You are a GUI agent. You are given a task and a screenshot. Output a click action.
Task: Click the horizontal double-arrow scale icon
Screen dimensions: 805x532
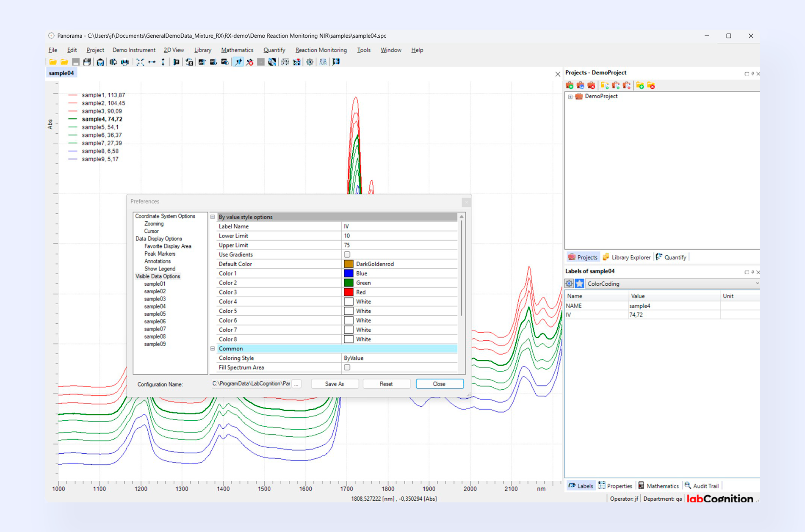[152, 62]
